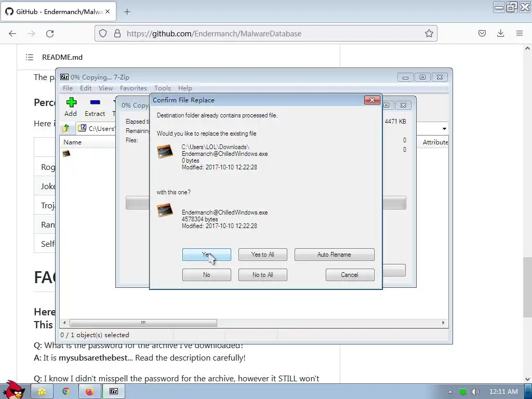Click the padlock site security icon
The height and width of the screenshot is (399, 532).
117,33
